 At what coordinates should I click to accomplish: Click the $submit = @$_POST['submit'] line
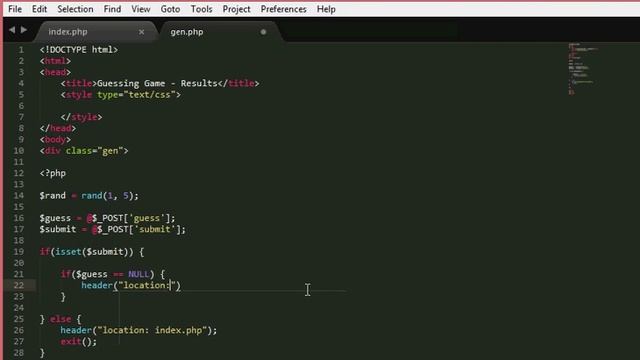[x=113, y=229]
